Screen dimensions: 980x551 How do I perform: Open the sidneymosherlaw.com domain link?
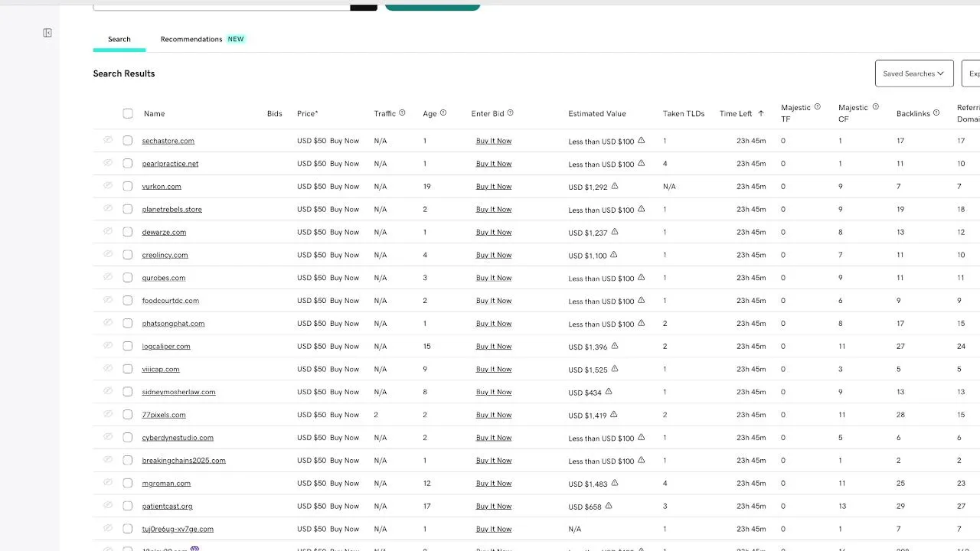[178, 392]
